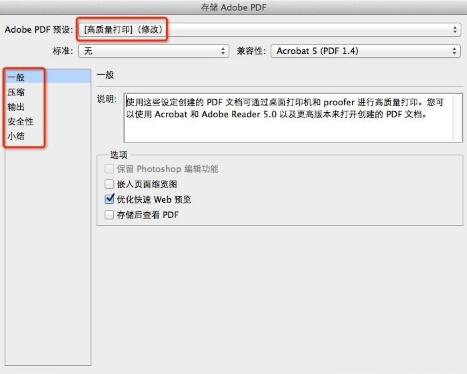Select the 输出 category in sidebar
The height and width of the screenshot is (374, 467).
tap(48, 107)
